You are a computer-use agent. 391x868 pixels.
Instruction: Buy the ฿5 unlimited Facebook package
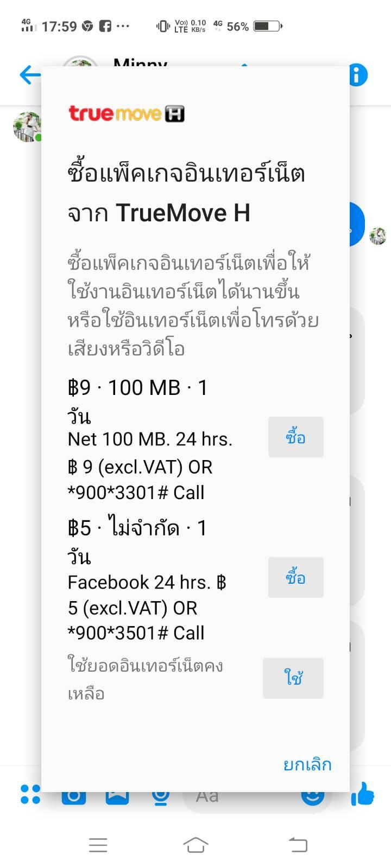(x=296, y=577)
